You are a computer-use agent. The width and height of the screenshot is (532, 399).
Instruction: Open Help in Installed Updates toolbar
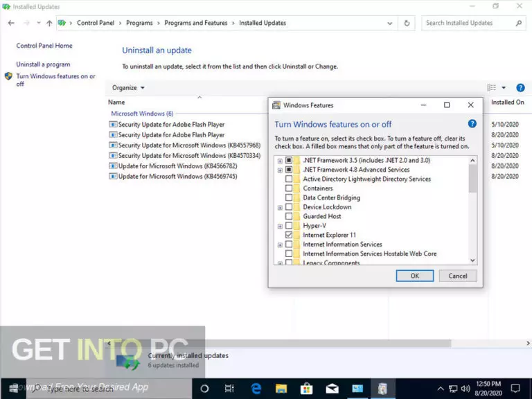tap(520, 88)
